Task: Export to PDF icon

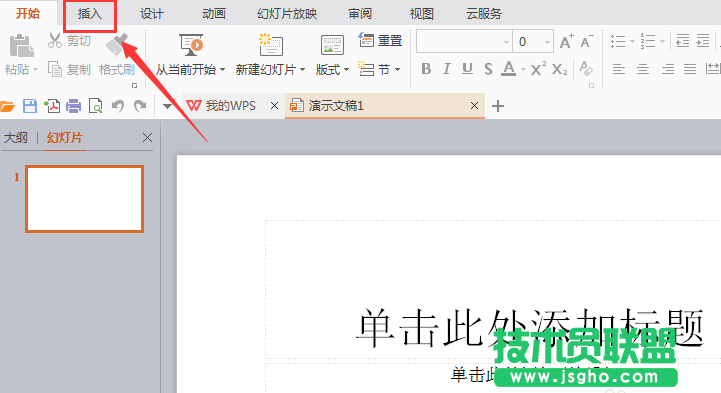Action: [52, 106]
